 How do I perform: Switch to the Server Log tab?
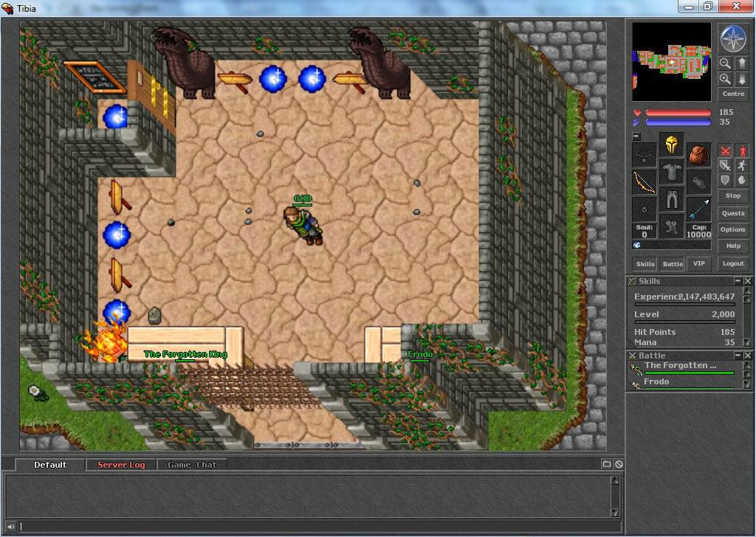(x=121, y=465)
